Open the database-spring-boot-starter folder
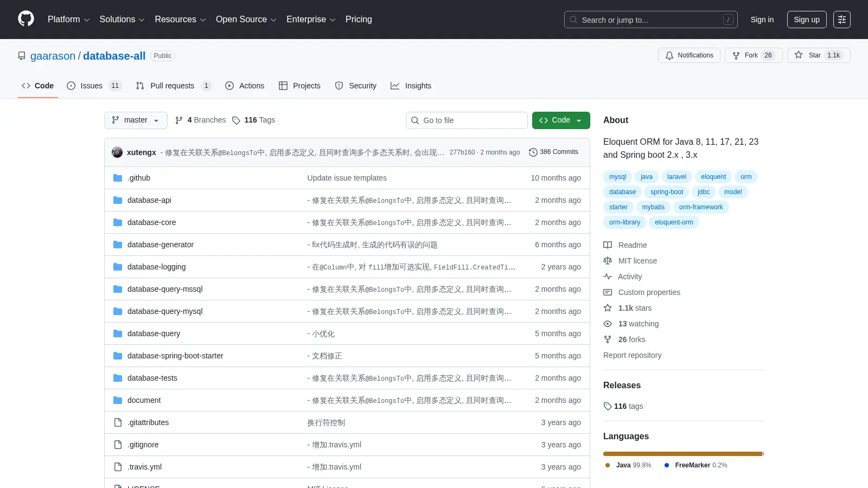868x488 pixels. click(x=175, y=356)
